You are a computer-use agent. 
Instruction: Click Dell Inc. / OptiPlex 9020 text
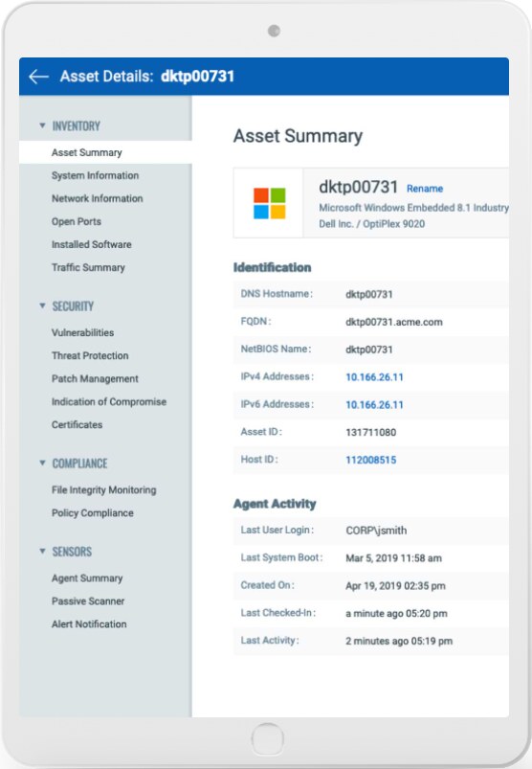tap(372, 224)
